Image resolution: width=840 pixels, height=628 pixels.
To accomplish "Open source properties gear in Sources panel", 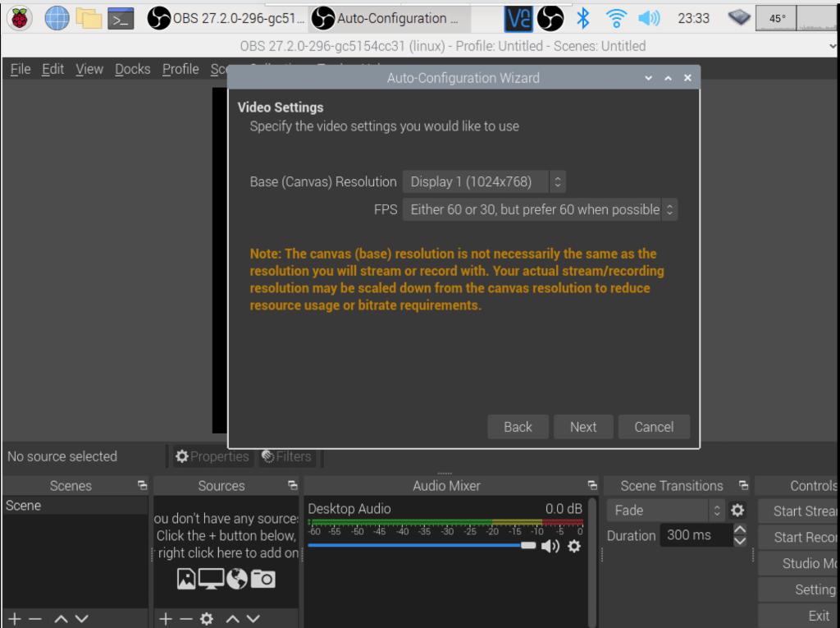I will tap(207, 618).
